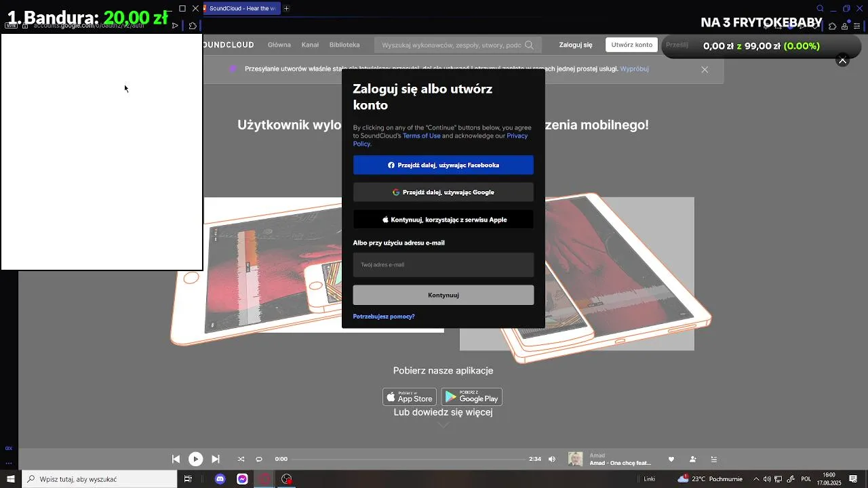Switch the POL keyboard language indicator
The image size is (868, 488).
click(806, 479)
